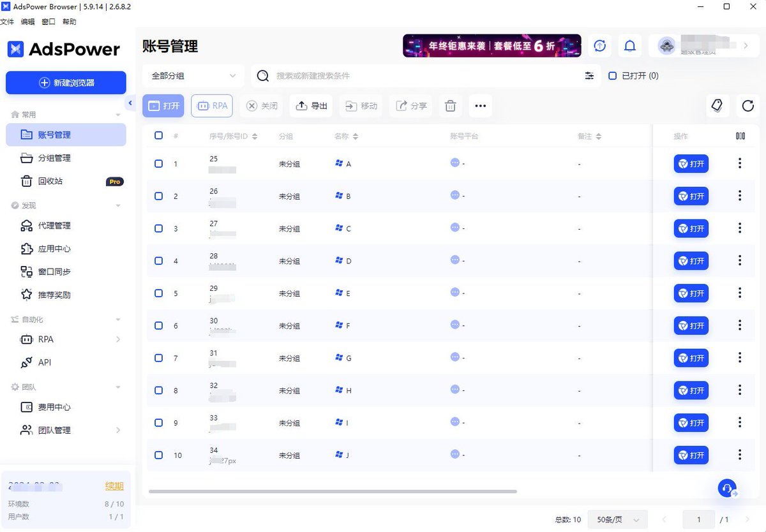Click the trash delete icon

click(x=450, y=106)
